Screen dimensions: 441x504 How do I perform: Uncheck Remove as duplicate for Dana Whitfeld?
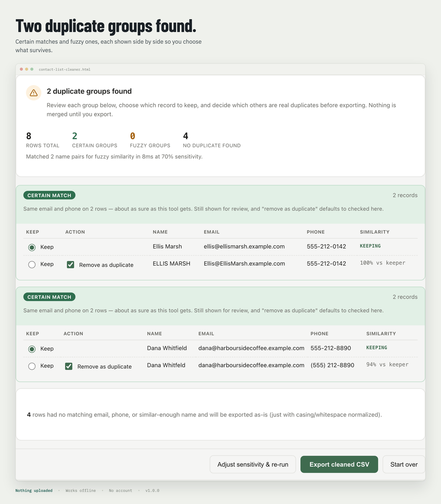coord(68,366)
